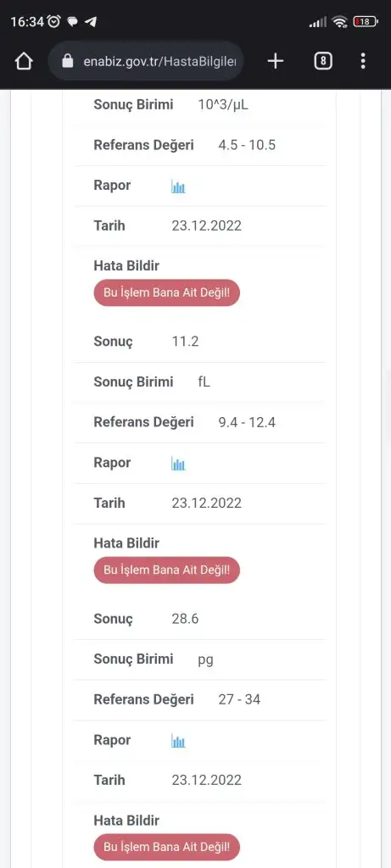The height and width of the screenshot is (868, 391).
Task: Report error under the 27 - 34 reference entry
Action: coord(167,847)
